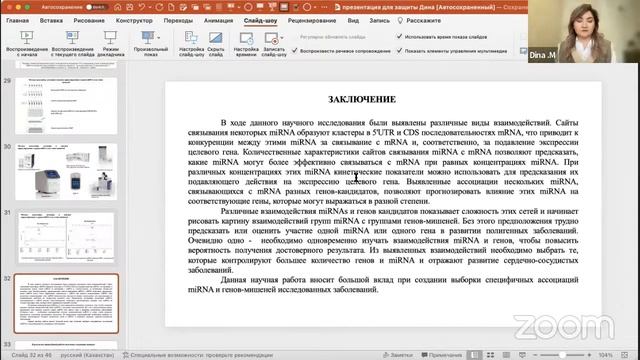Click the zoom slider in status bar
640x360 pixels.
point(562,355)
